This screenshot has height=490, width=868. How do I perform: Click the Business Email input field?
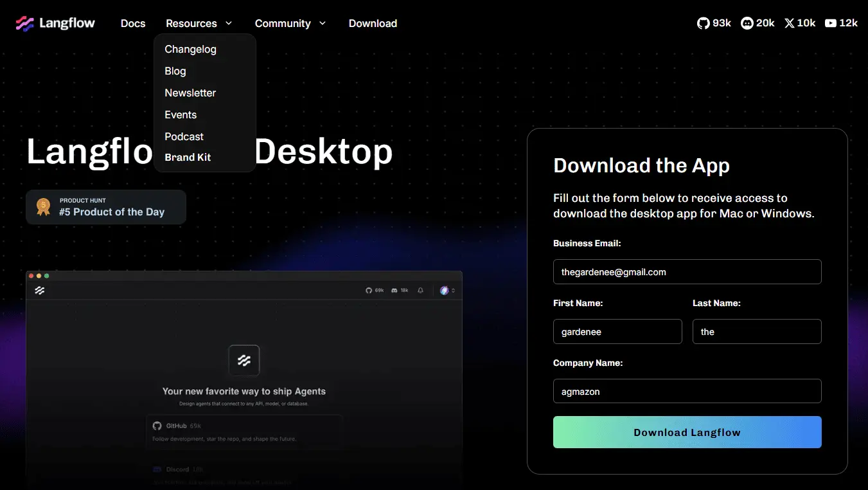point(687,271)
